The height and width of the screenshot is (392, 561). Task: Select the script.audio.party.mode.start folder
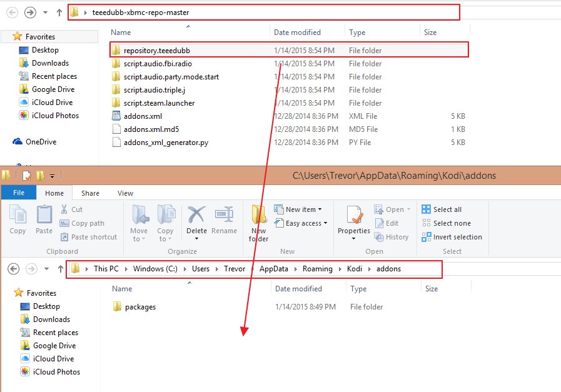[x=289, y=76]
